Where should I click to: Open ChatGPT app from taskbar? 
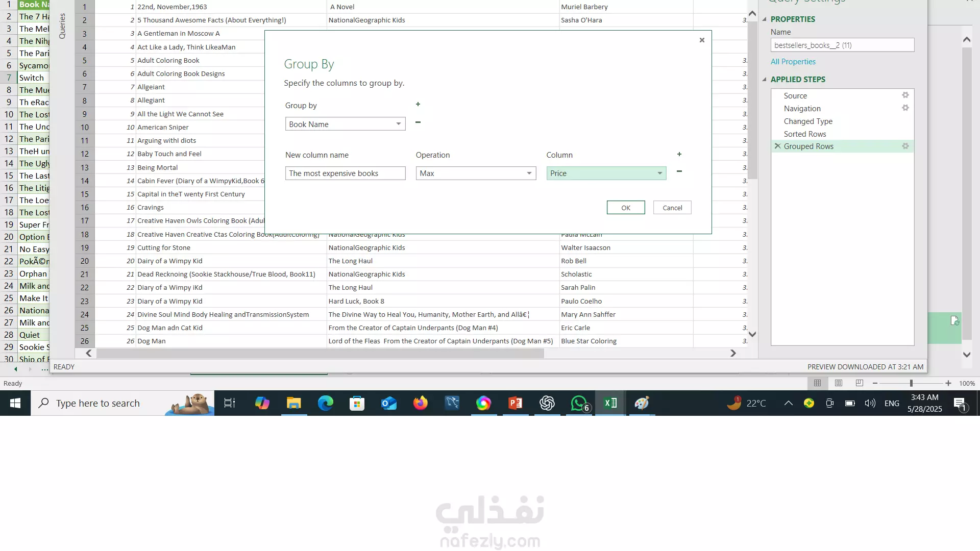click(547, 403)
